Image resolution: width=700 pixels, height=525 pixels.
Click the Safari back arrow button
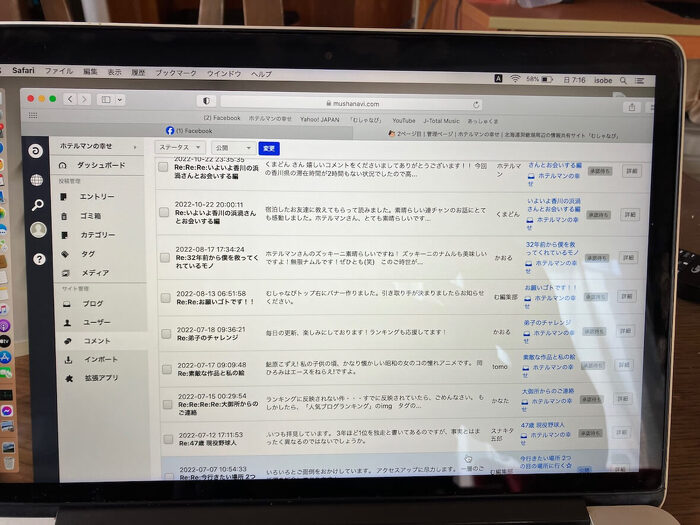(x=70, y=99)
